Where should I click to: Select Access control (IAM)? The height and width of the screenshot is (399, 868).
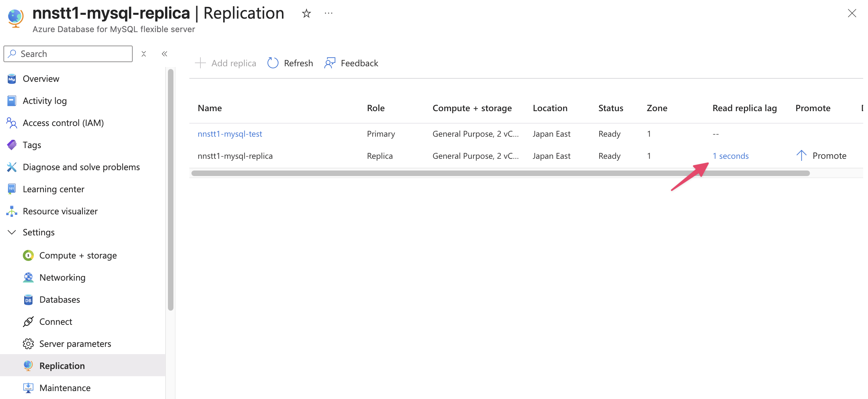[63, 123]
